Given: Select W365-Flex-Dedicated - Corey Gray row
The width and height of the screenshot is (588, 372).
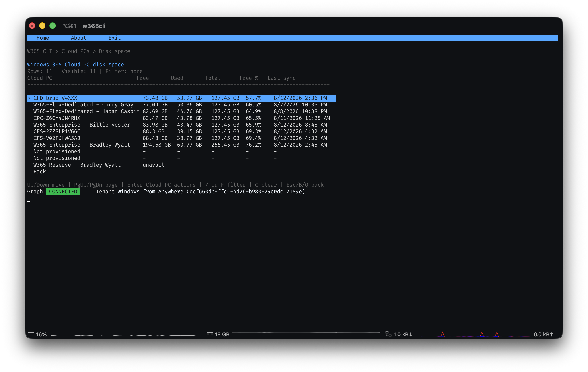Looking at the screenshot, I should click(181, 105).
